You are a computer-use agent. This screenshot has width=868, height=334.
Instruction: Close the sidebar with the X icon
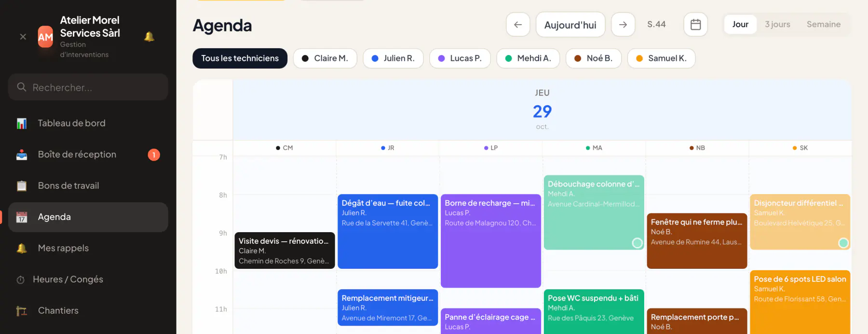(x=23, y=37)
